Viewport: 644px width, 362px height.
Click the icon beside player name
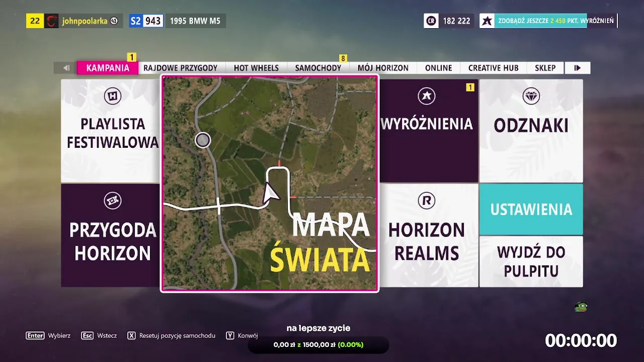click(114, 21)
